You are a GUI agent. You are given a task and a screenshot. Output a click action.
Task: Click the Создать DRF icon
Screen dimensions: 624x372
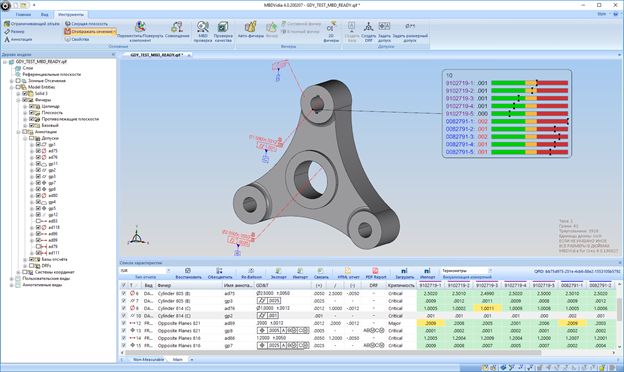click(369, 31)
